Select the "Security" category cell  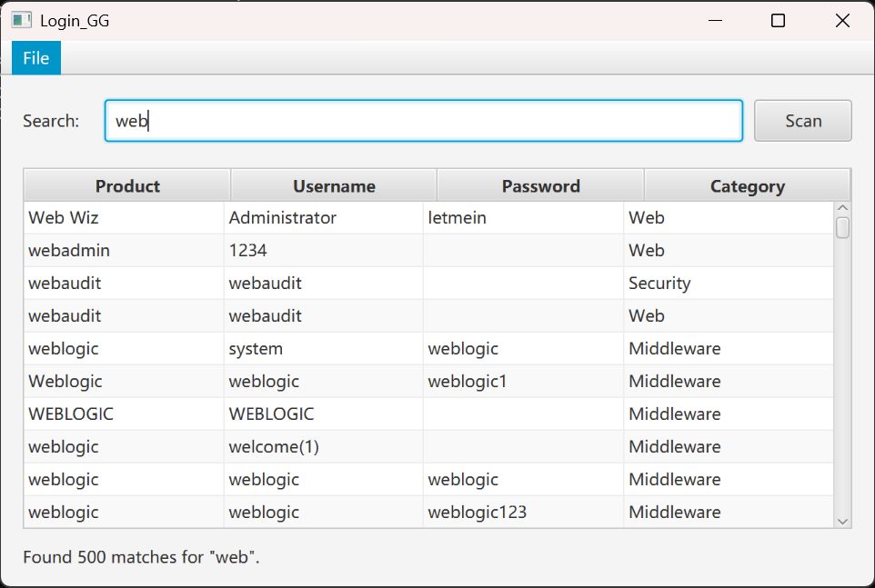click(x=729, y=284)
